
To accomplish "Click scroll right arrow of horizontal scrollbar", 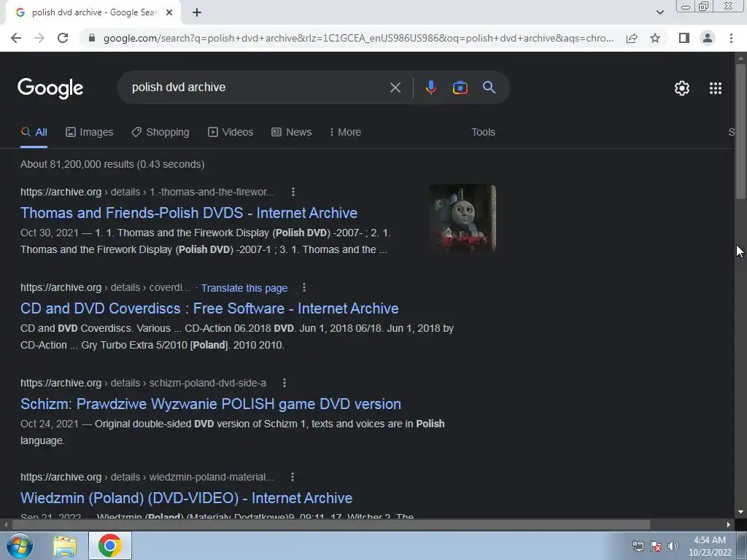I will click(729, 525).
